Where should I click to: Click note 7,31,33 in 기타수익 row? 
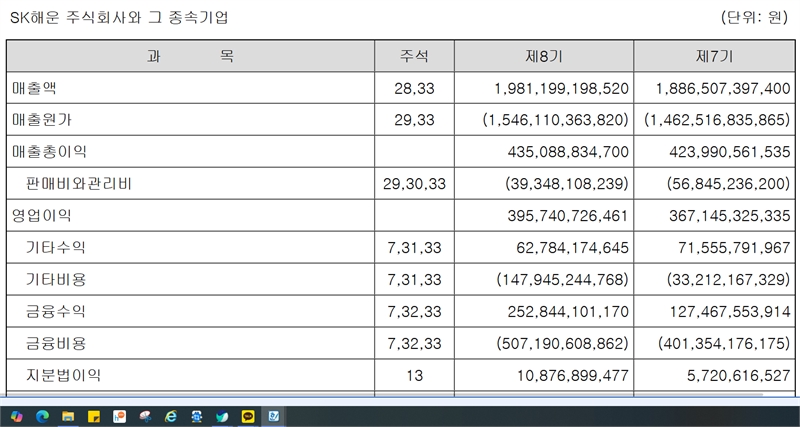pos(414,248)
